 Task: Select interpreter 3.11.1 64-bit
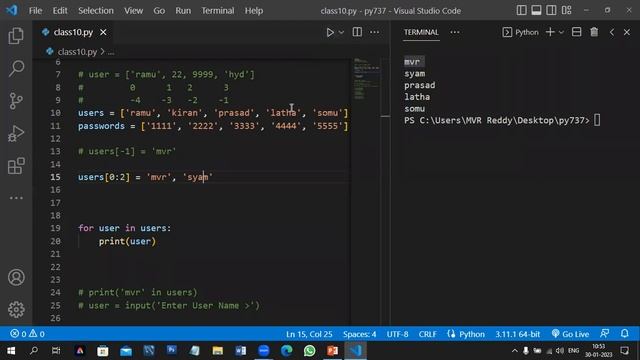coord(518,334)
